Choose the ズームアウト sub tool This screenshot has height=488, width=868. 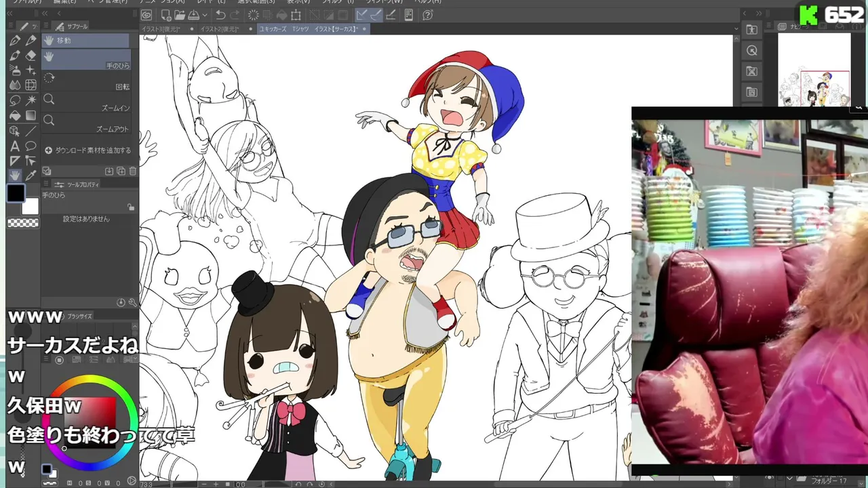click(85, 124)
